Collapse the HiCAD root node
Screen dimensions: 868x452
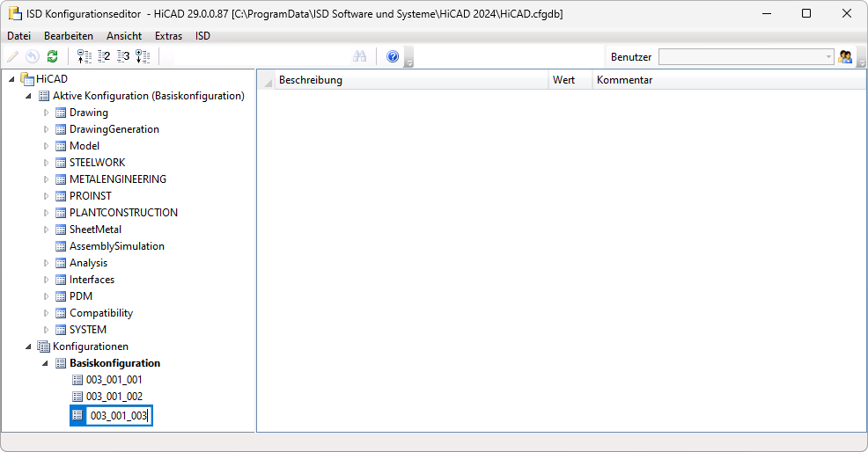pos(11,79)
